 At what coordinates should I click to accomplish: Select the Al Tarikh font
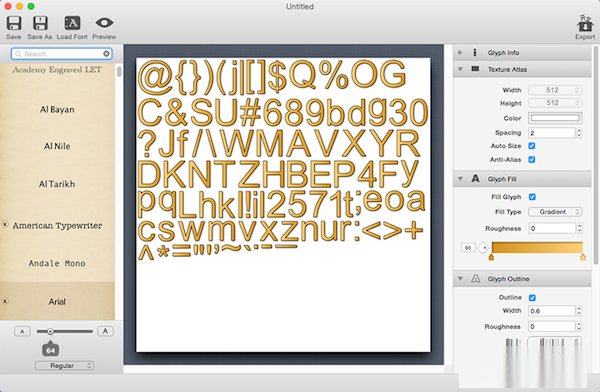57,184
